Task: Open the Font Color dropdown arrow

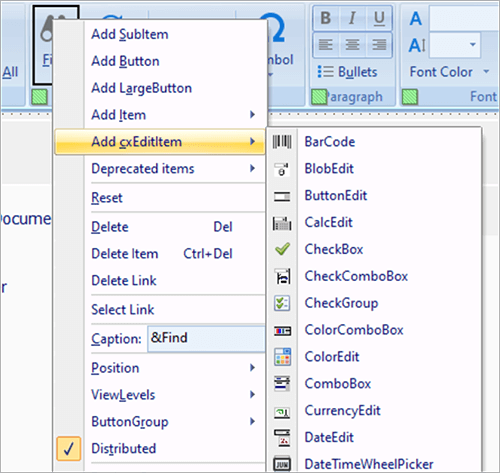Action: (x=486, y=71)
